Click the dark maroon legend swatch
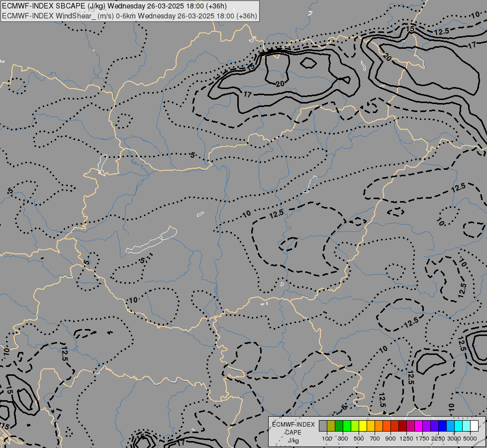Image resolution: width=487 pixels, height=448 pixels. [402, 426]
